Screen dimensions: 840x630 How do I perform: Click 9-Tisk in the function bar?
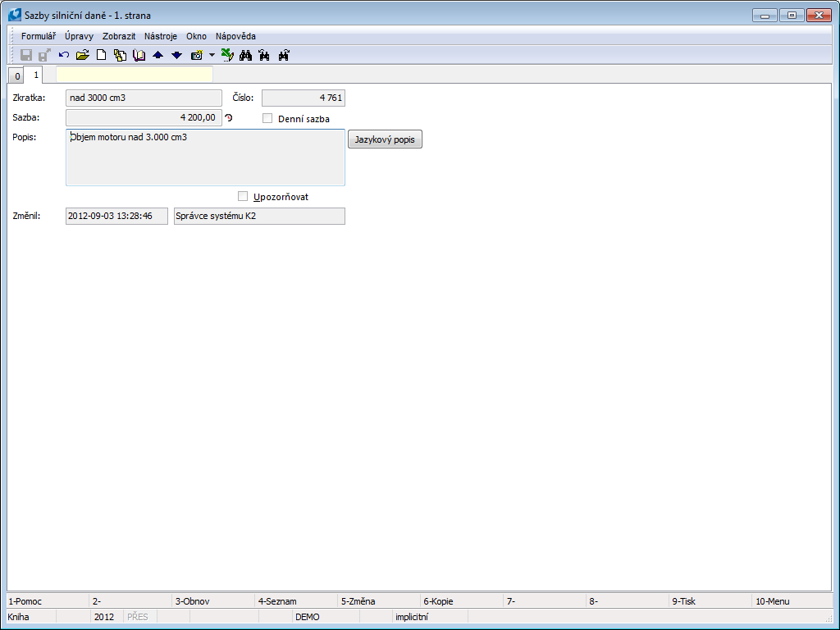710,601
